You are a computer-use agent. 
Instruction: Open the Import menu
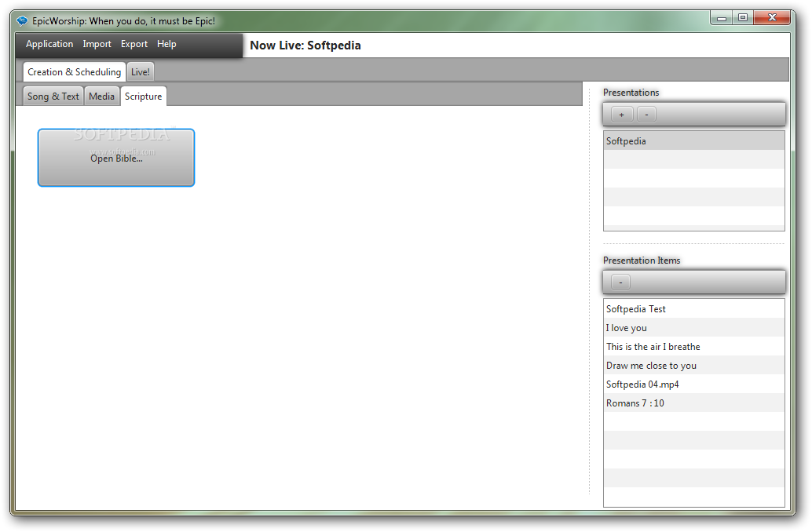[x=97, y=44]
